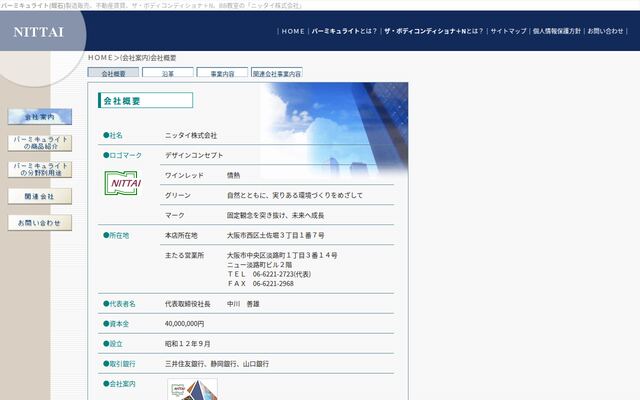This screenshot has width=640, height=400.
Task: Click the 代表取締役社長 title text
Action: coord(187,304)
